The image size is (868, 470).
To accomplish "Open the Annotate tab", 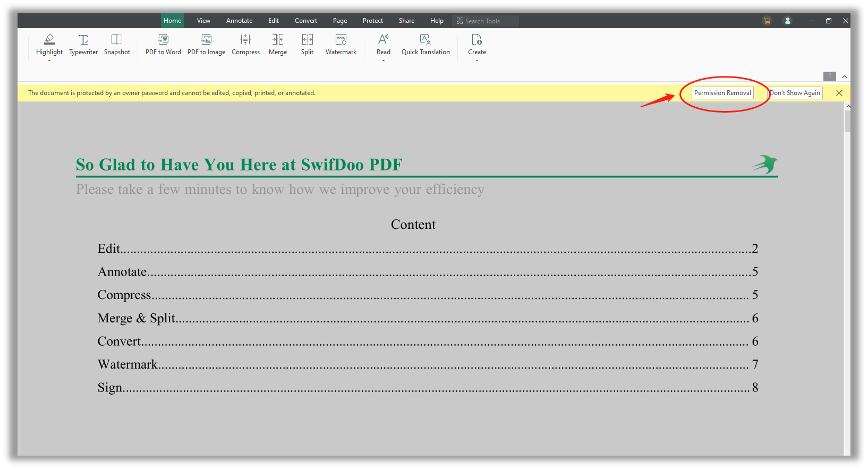I will [239, 21].
